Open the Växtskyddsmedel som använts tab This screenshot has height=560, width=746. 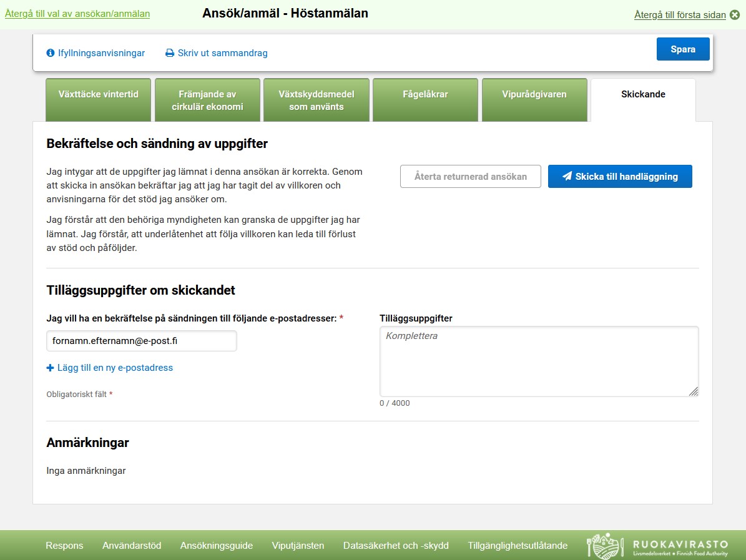point(317,100)
